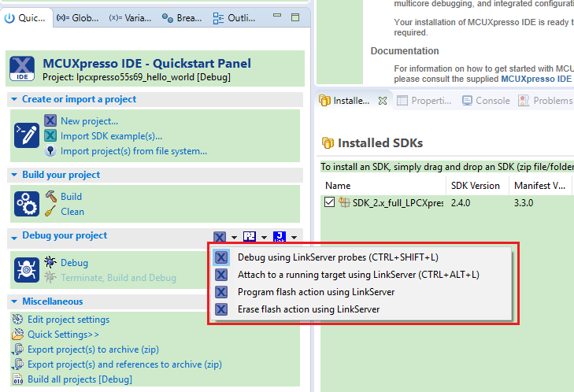574x392 pixels.
Task: Open the J-Link dropdown arrow
Action: pos(294,238)
